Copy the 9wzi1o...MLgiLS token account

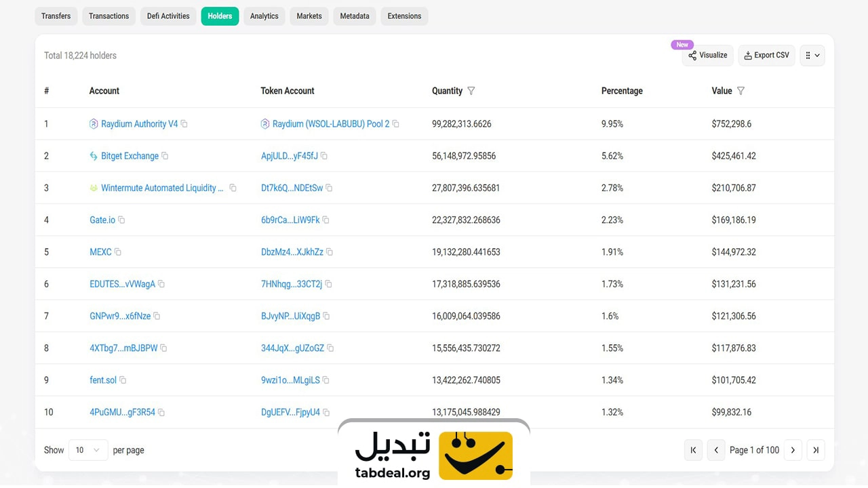[325, 380]
